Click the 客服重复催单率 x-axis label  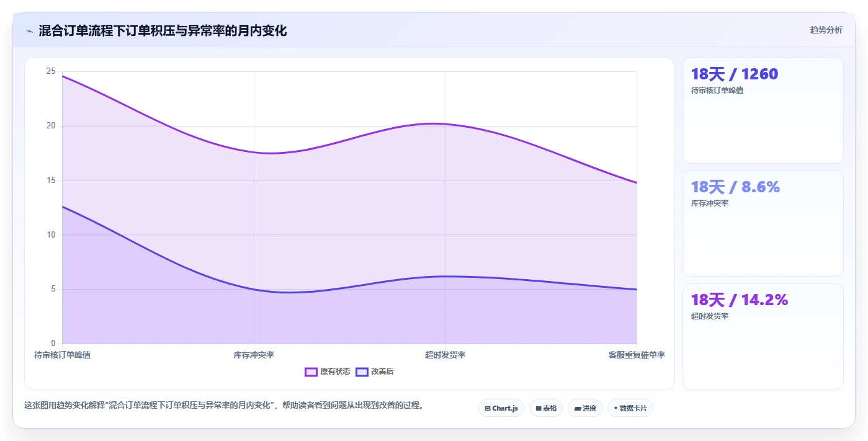[637, 355]
